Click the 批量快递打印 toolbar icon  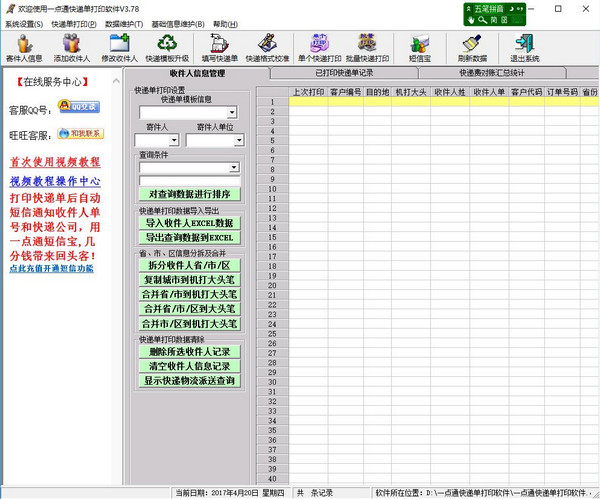[x=367, y=47]
